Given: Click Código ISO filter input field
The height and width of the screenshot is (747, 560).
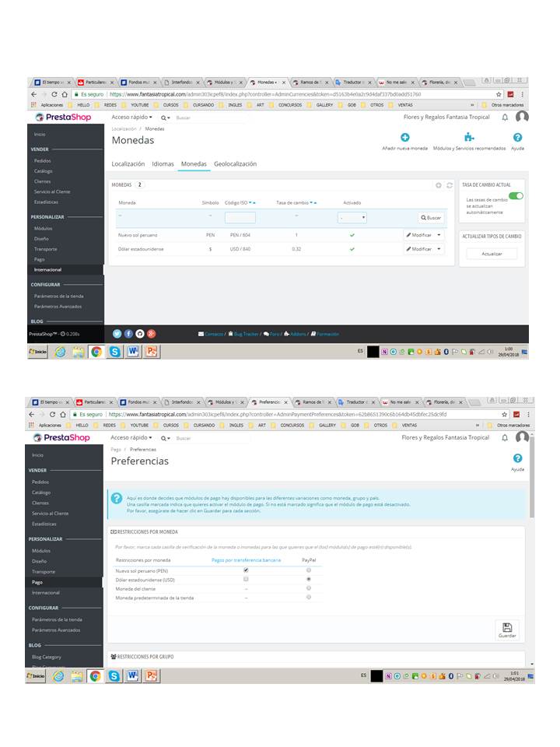Looking at the screenshot, I should pyautogui.click(x=240, y=218).
